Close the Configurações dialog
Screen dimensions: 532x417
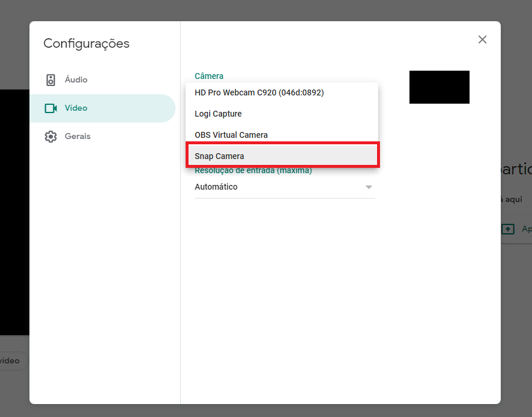click(x=482, y=39)
